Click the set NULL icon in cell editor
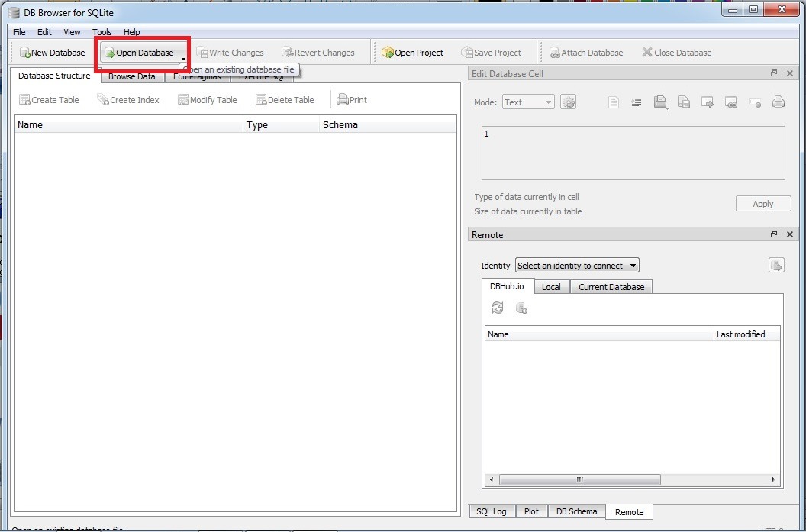The width and height of the screenshot is (806, 532). pos(755,102)
